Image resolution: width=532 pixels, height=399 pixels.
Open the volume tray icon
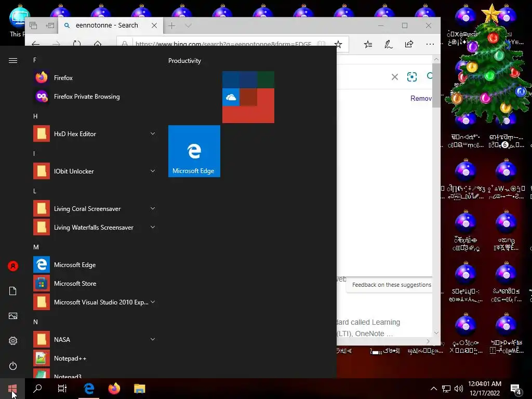click(459, 389)
